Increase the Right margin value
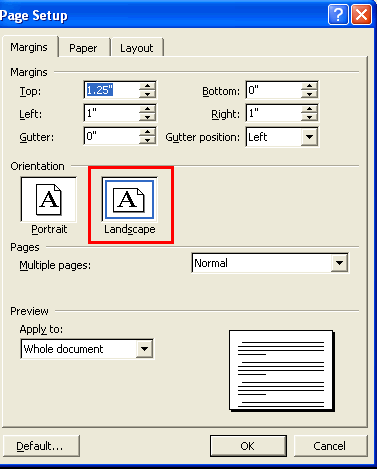Image resolution: width=377 pixels, height=469 pixels. tap(309, 109)
